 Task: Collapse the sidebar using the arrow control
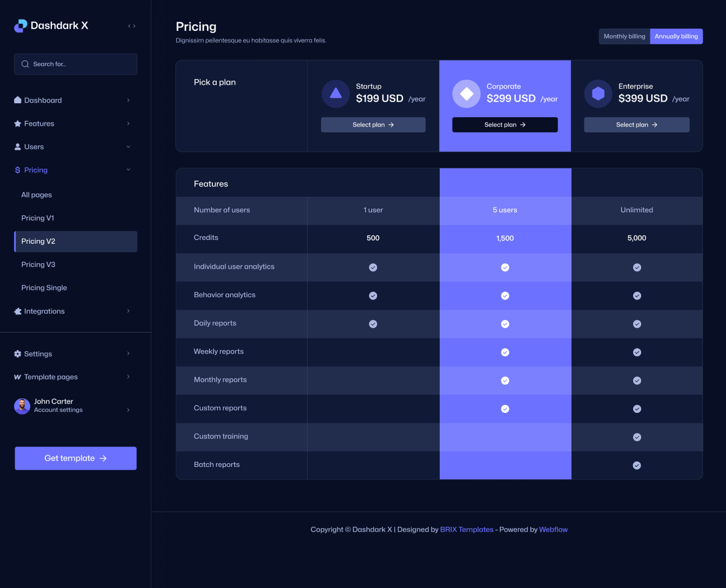131,25
